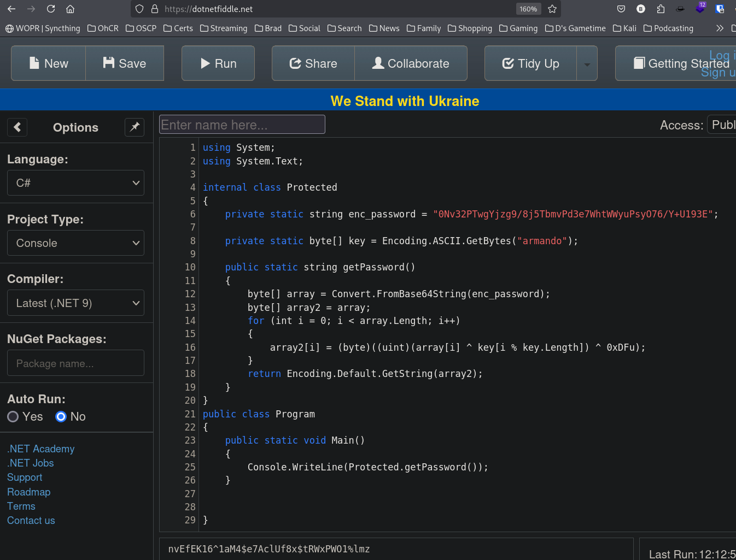736x560 pixels.
Task: Open the extensions puzzle icon
Action: click(661, 9)
